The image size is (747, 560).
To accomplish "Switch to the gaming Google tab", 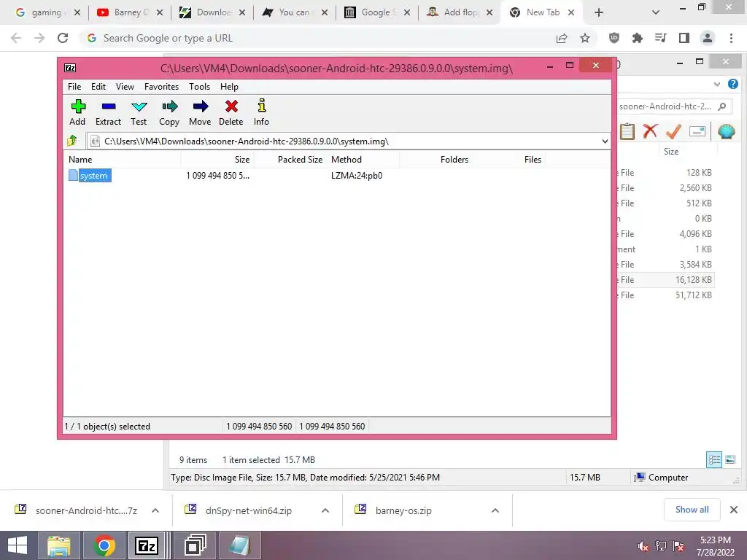I will tap(41, 12).
